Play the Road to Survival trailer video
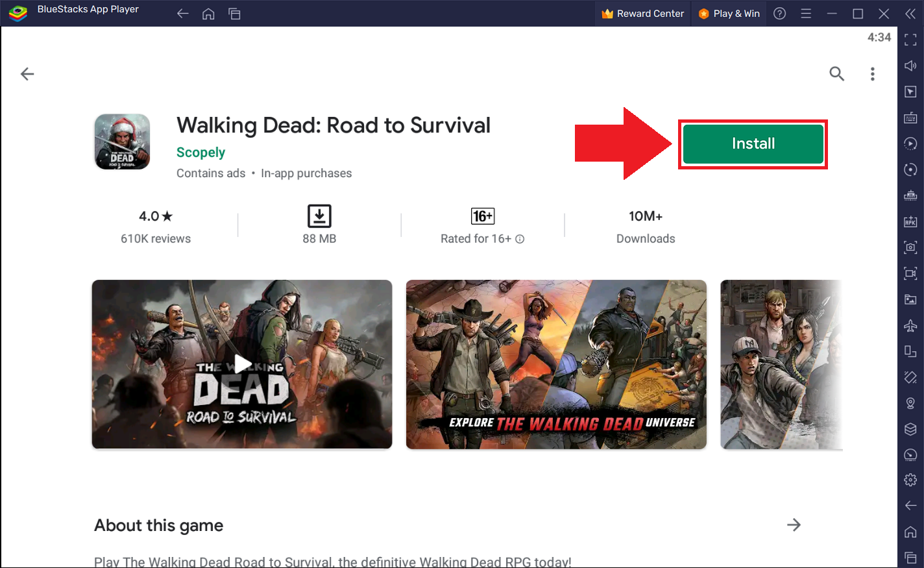The height and width of the screenshot is (568, 924). coord(242,364)
